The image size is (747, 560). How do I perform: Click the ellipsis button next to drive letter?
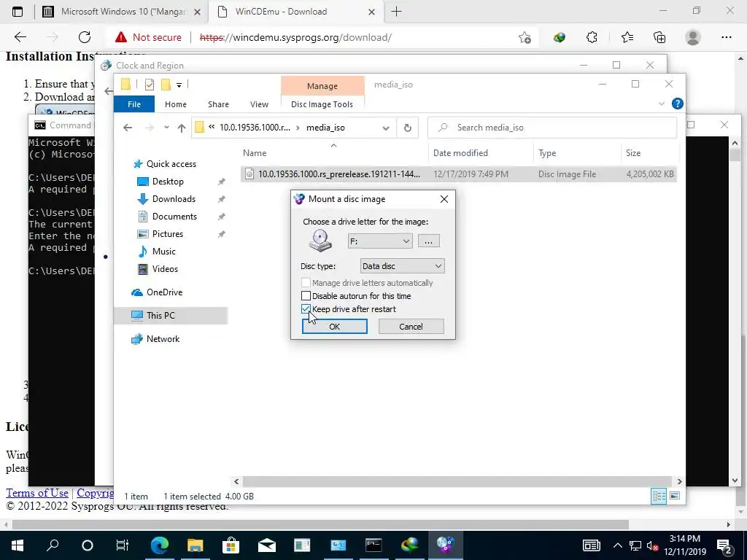point(428,241)
